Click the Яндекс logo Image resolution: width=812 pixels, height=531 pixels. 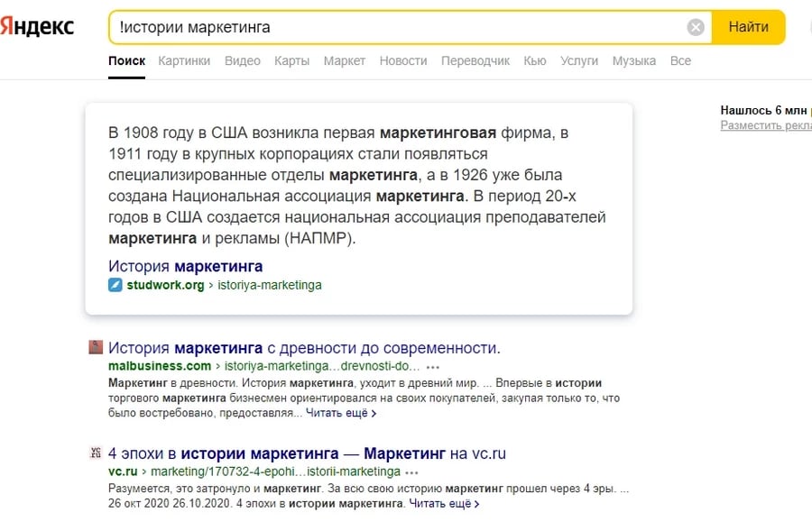37,26
